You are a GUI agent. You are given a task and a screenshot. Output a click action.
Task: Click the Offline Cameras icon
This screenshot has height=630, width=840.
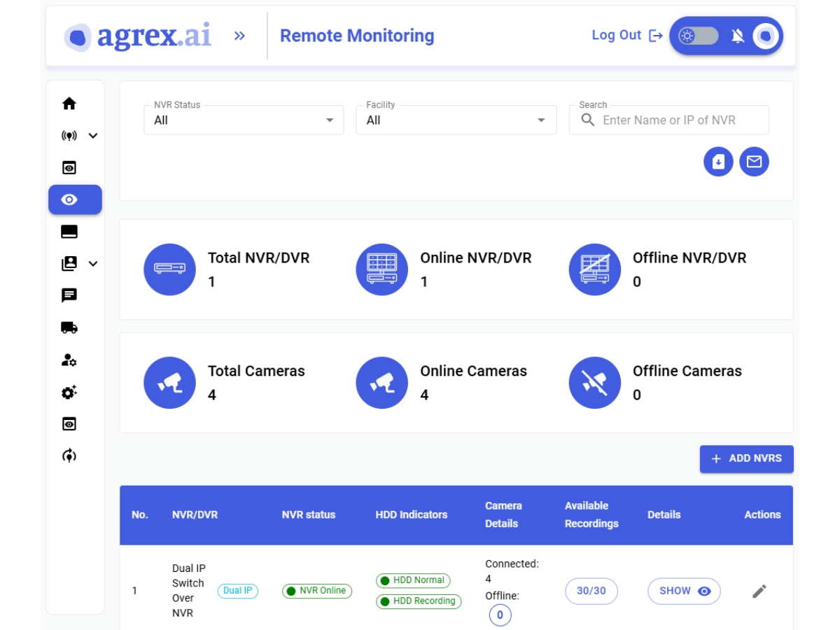pyautogui.click(x=595, y=383)
